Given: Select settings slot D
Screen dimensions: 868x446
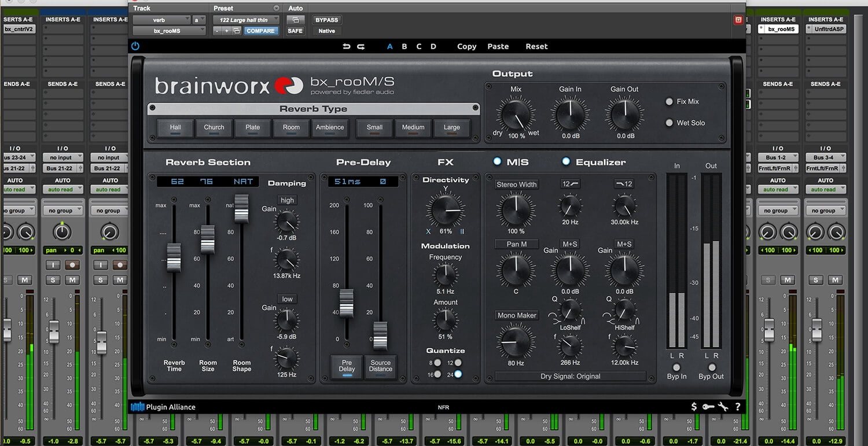Looking at the screenshot, I should (433, 46).
